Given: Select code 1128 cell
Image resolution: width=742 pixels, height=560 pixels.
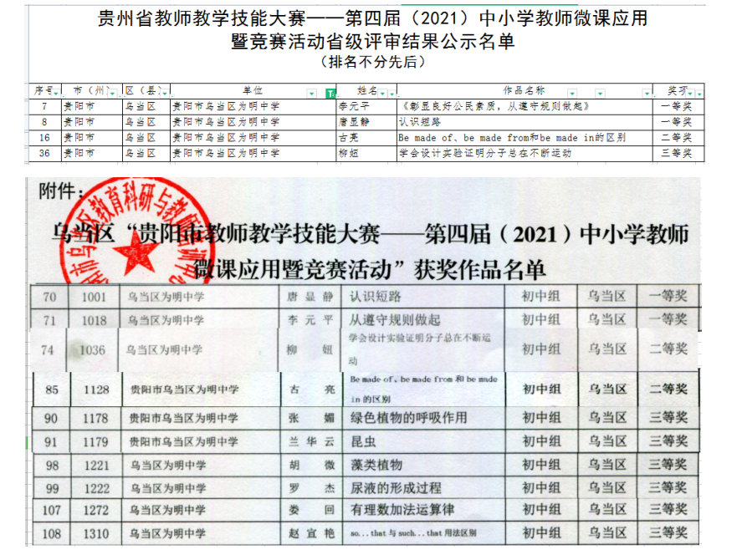Looking at the screenshot, I should click(96, 389).
